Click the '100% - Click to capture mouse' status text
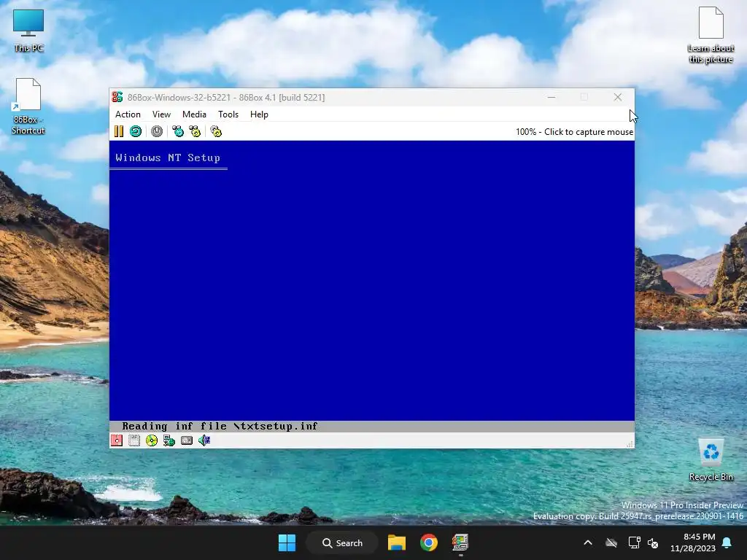 tap(574, 132)
